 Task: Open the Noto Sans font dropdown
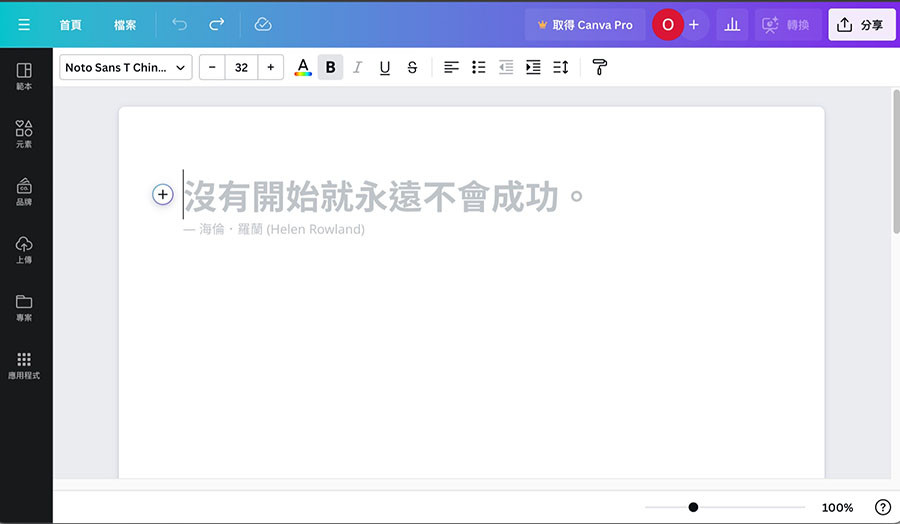pos(126,67)
